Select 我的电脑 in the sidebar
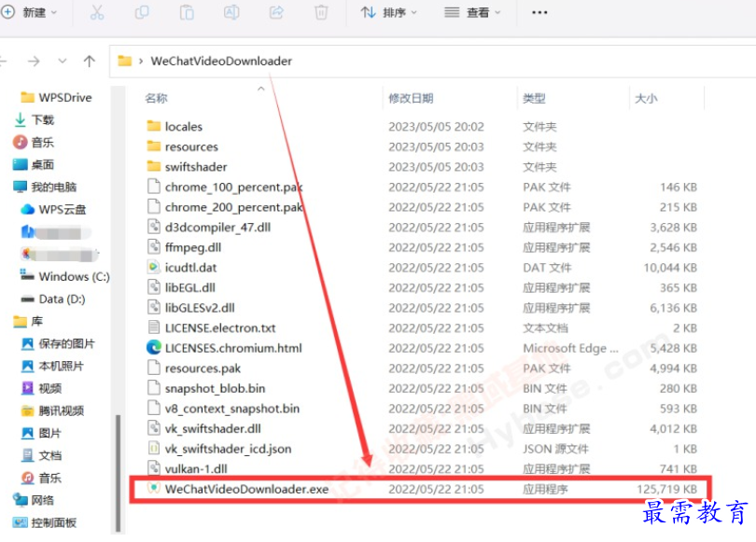The width and height of the screenshot is (756, 542). tap(45, 187)
